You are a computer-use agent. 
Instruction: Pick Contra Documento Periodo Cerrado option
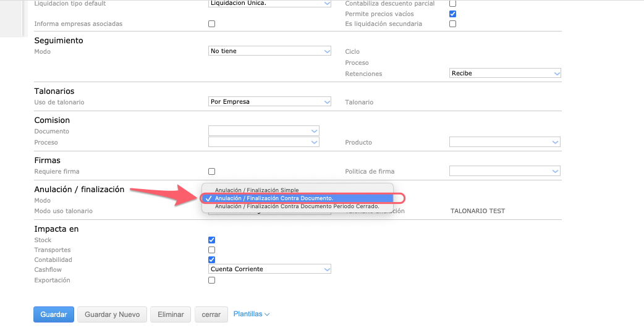[297, 206]
